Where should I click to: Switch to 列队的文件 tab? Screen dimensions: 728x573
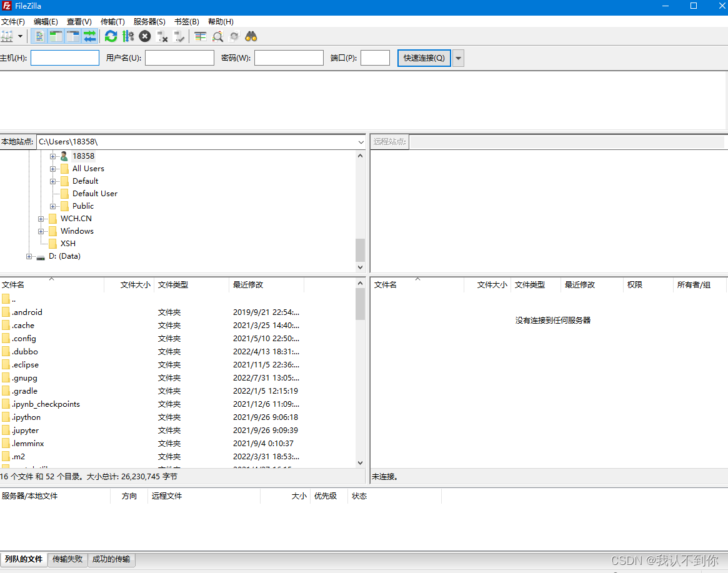(x=24, y=559)
